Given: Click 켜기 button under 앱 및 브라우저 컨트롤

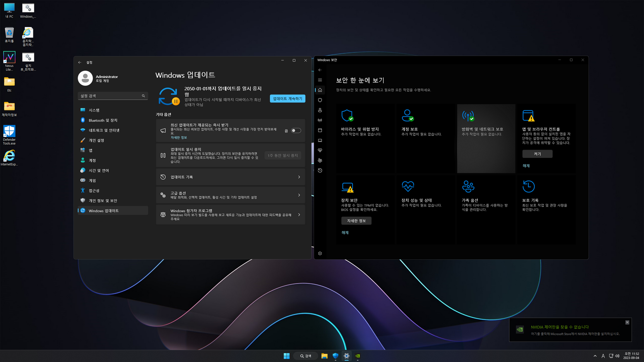Looking at the screenshot, I should [x=538, y=154].
